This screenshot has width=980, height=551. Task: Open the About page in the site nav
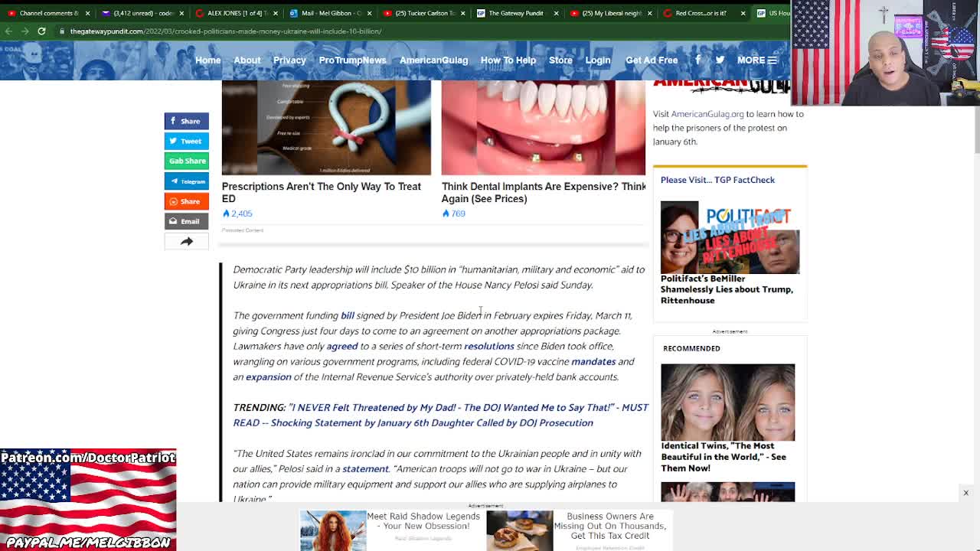tap(247, 60)
